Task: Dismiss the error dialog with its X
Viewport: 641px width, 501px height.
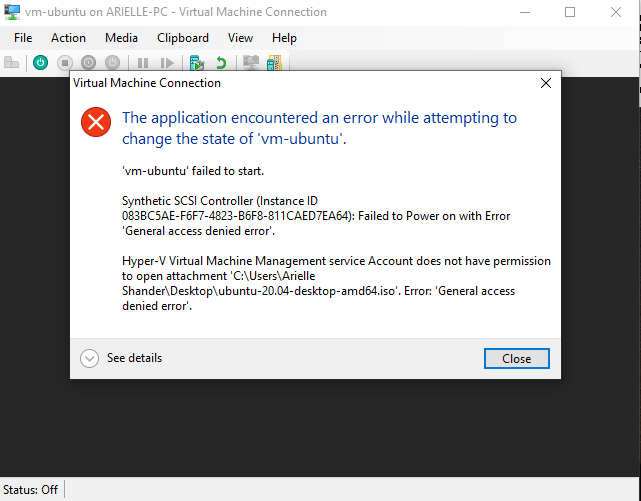Action: coord(545,84)
